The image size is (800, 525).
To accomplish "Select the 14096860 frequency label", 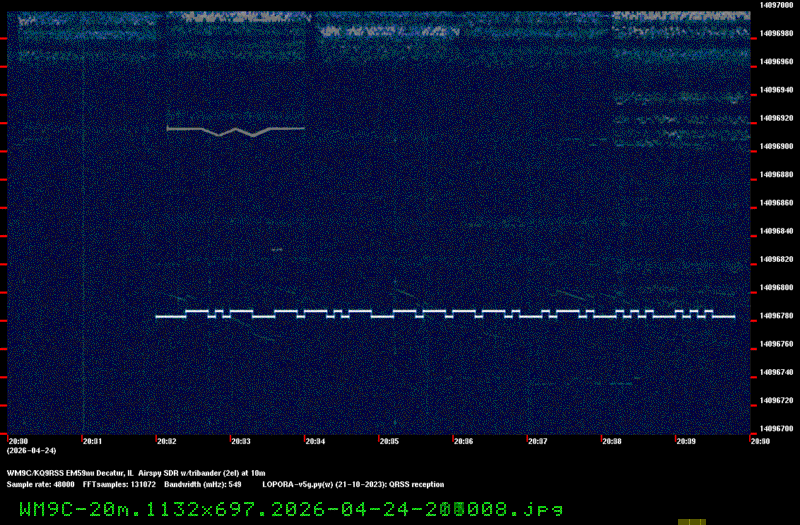I will click(x=776, y=203).
